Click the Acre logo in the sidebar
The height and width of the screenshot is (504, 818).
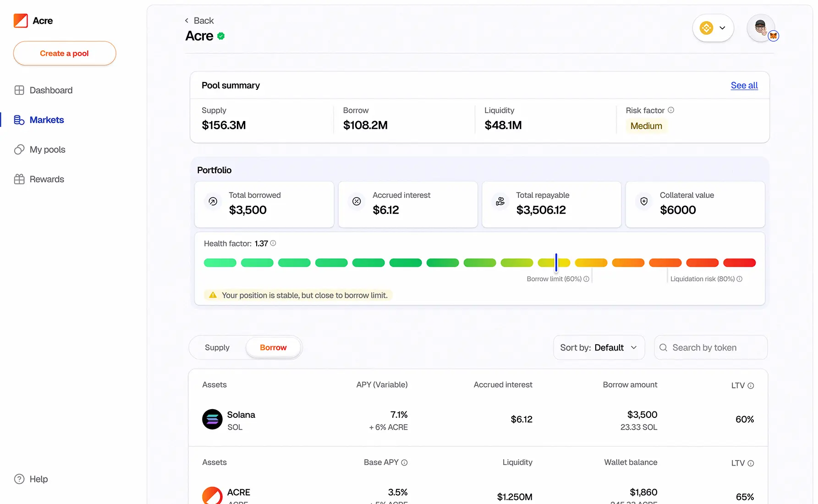[x=21, y=21]
